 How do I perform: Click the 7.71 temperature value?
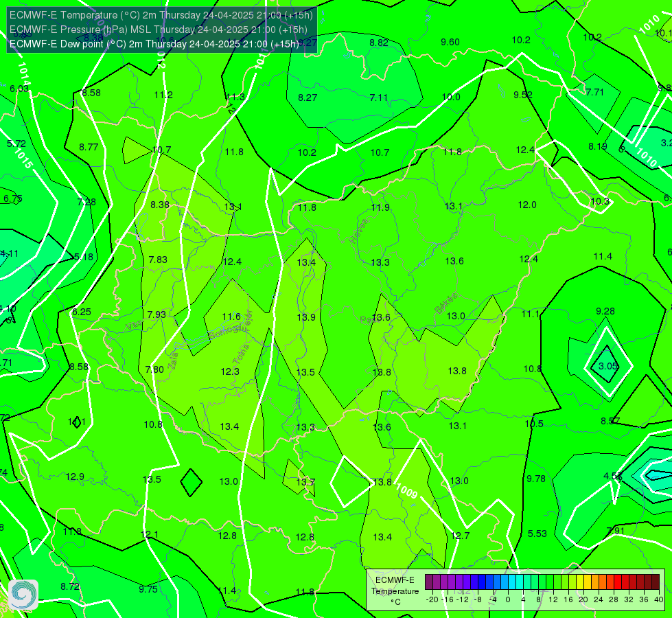tap(595, 92)
